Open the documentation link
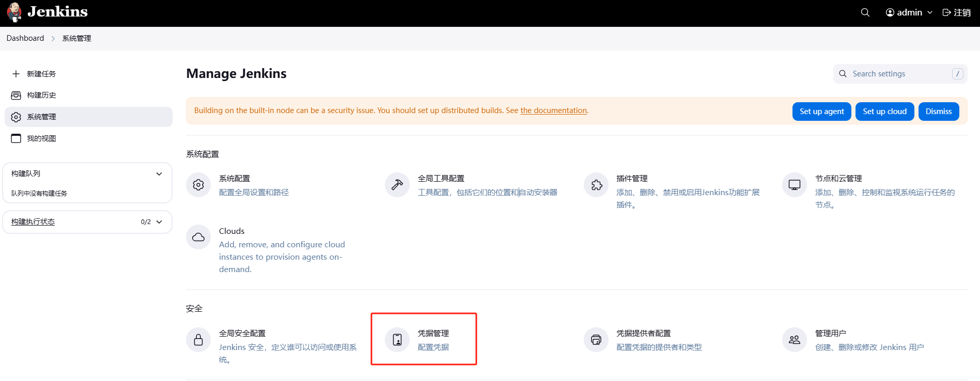 [x=554, y=110]
